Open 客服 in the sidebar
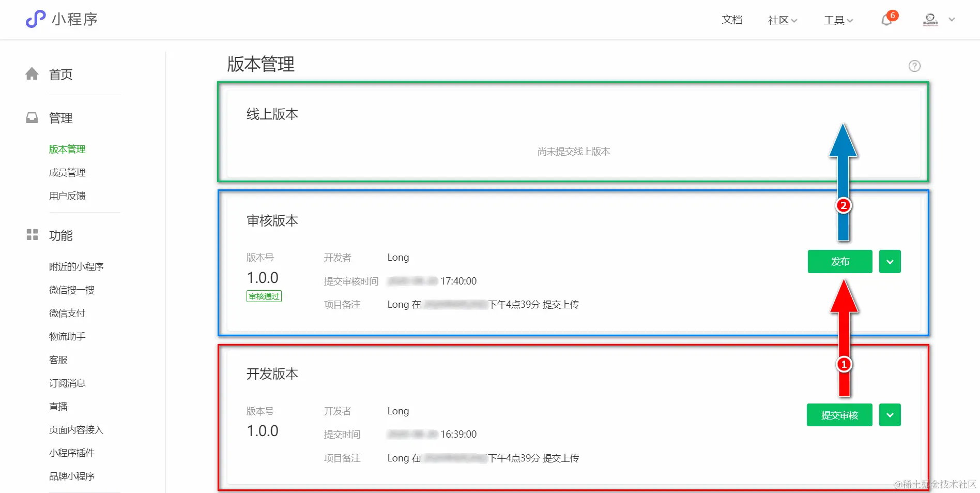 tap(58, 360)
